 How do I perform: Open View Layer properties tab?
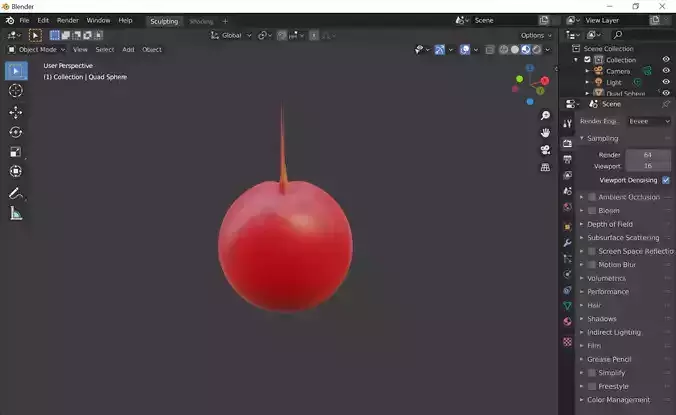tap(567, 175)
